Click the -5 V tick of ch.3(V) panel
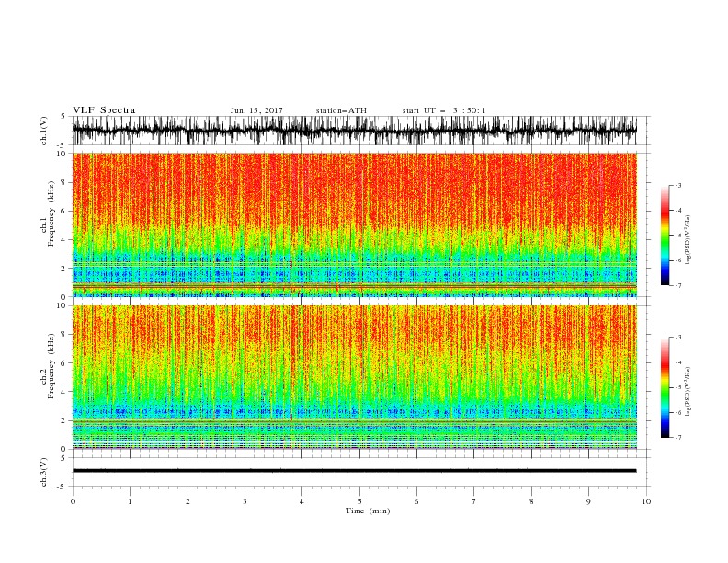The width and height of the screenshot is (728, 563). click(63, 487)
